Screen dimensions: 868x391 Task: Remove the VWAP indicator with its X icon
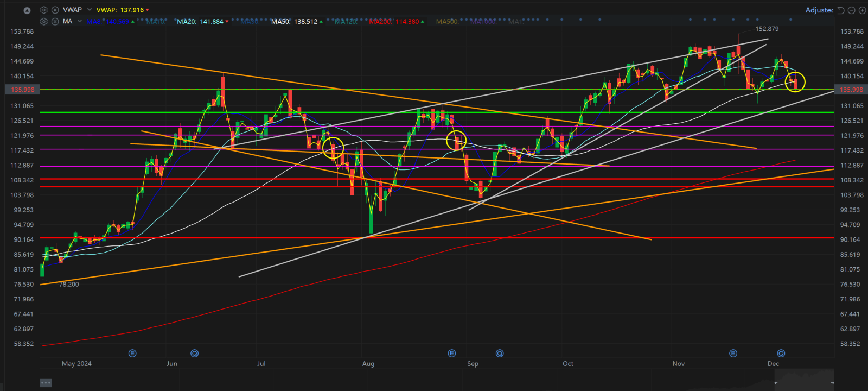pos(55,10)
